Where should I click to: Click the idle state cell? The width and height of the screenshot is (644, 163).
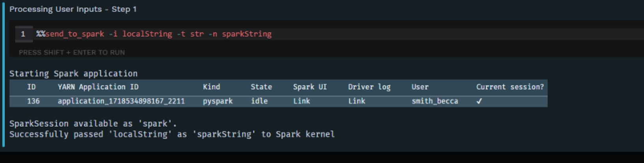(x=259, y=101)
